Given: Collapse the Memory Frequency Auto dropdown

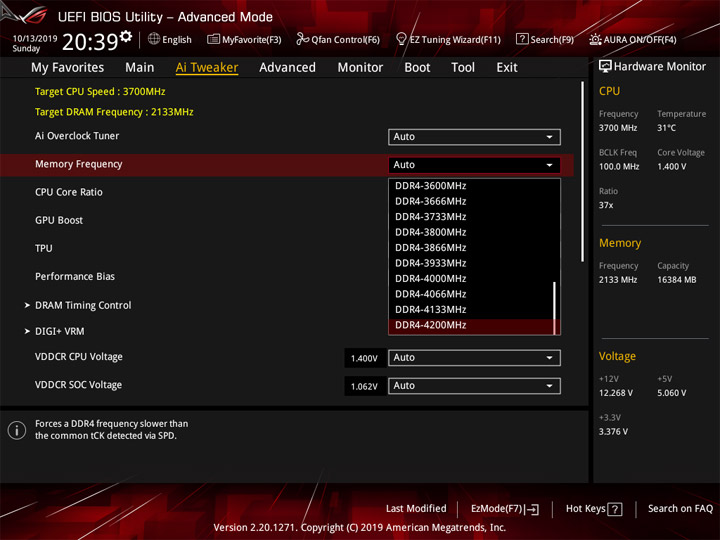Looking at the screenshot, I should tap(474, 165).
